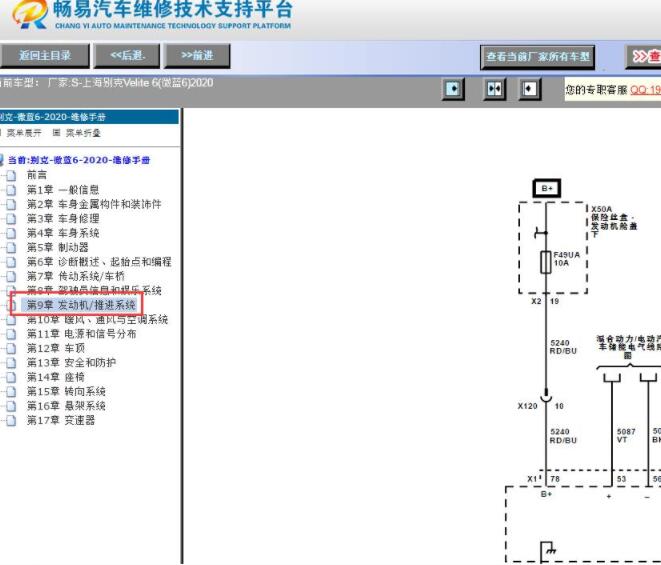Image resolution: width=661 pixels, height=565 pixels.
Task: Select 第9章 发动机/推进系统
Action: point(81,304)
